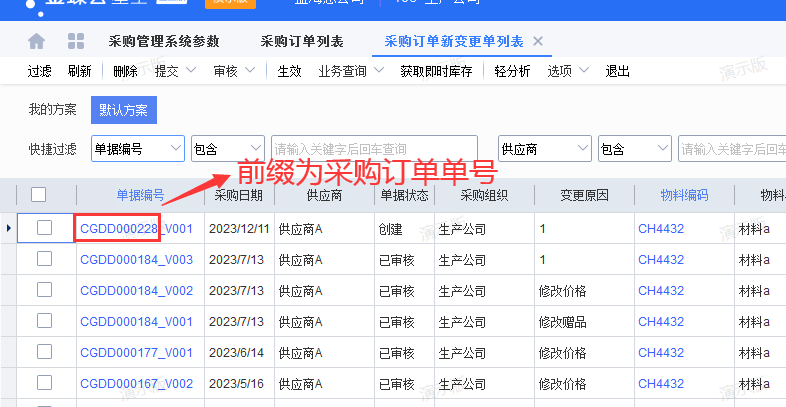Expand the 选项 dropdown arrow
This screenshot has width=786, height=407.
(x=583, y=71)
